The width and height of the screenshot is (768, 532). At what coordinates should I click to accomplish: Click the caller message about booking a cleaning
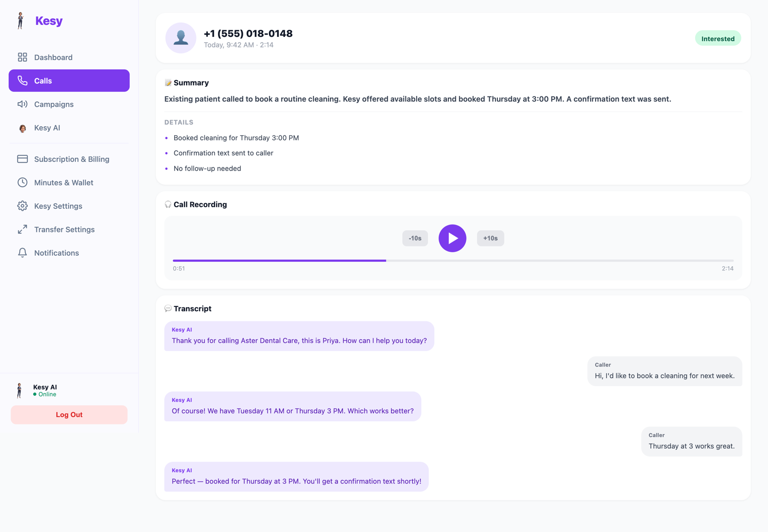tap(664, 371)
